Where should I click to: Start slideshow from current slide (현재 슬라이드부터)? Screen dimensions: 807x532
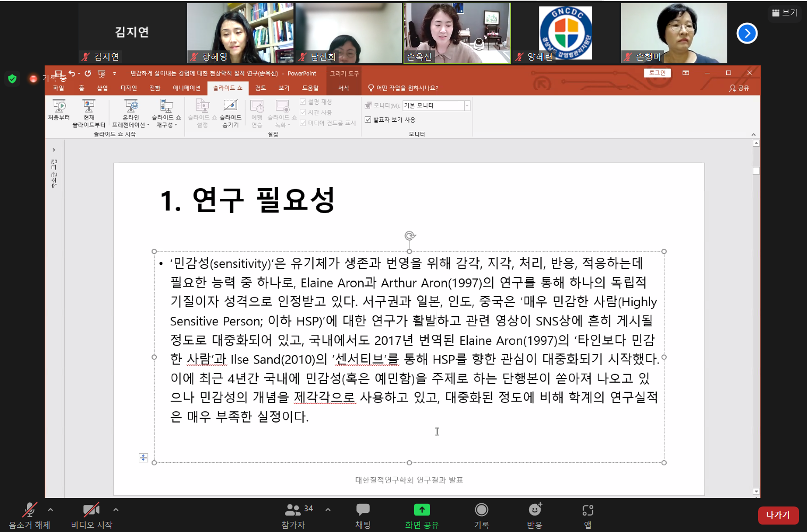(x=89, y=113)
